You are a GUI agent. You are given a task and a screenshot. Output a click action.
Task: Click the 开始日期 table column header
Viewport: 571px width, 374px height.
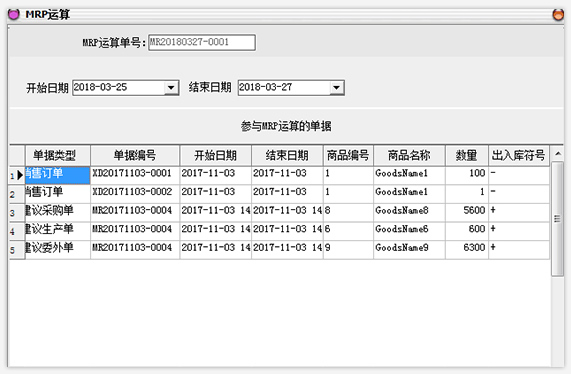click(x=215, y=155)
